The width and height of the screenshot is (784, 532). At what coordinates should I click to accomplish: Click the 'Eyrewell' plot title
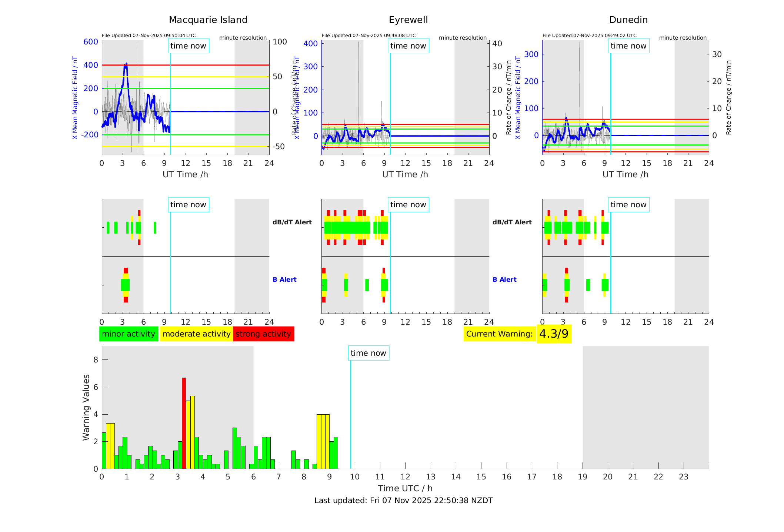(x=408, y=20)
